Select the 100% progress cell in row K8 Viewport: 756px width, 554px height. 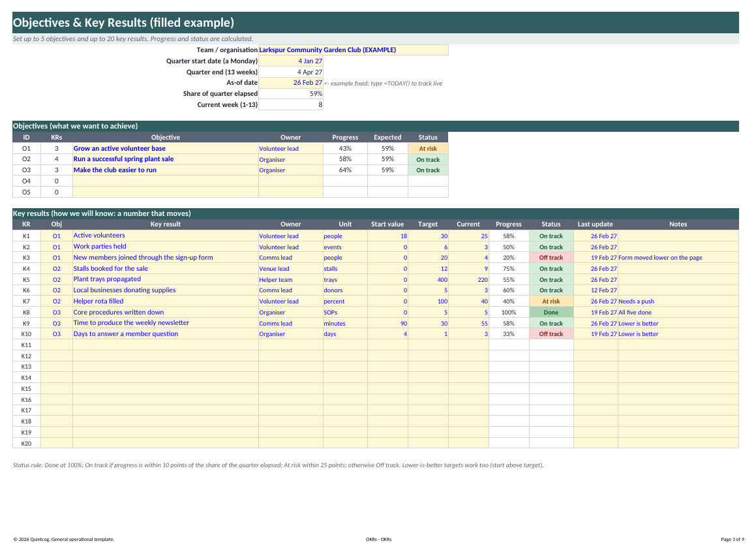[509, 313]
